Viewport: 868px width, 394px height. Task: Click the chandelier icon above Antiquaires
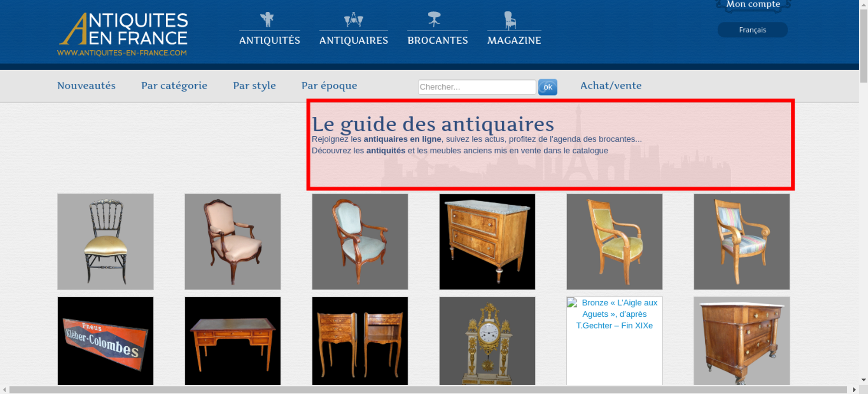click(353, 20)
